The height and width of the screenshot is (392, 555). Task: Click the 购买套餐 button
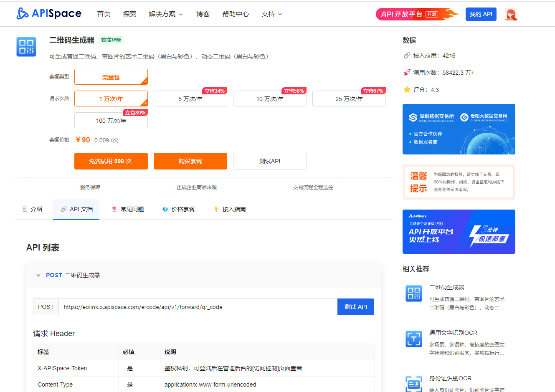point(190,161)
